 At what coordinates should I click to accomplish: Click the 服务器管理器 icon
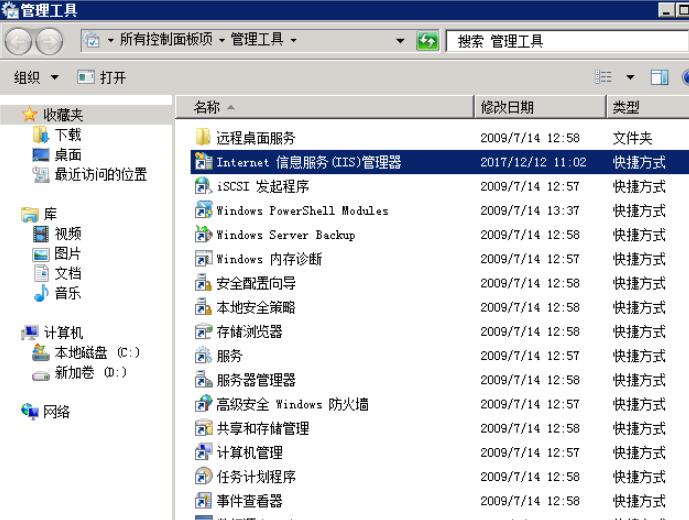pos(203,379)
